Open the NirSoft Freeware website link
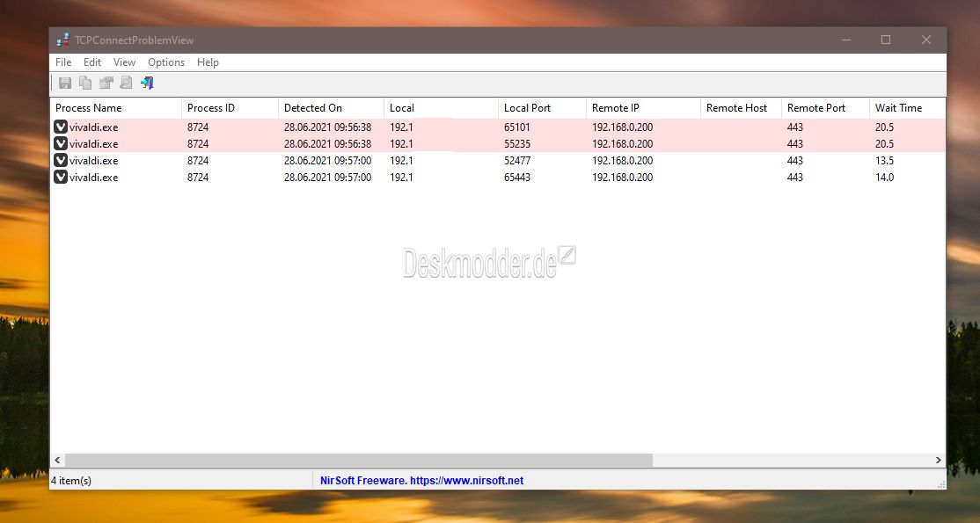Image resolution: width=980 pixels, height=523 pixels. [x=422, y=481]
